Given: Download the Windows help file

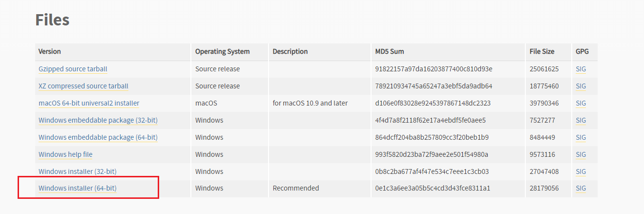Looking at the screenshot, I should [65, 154].
